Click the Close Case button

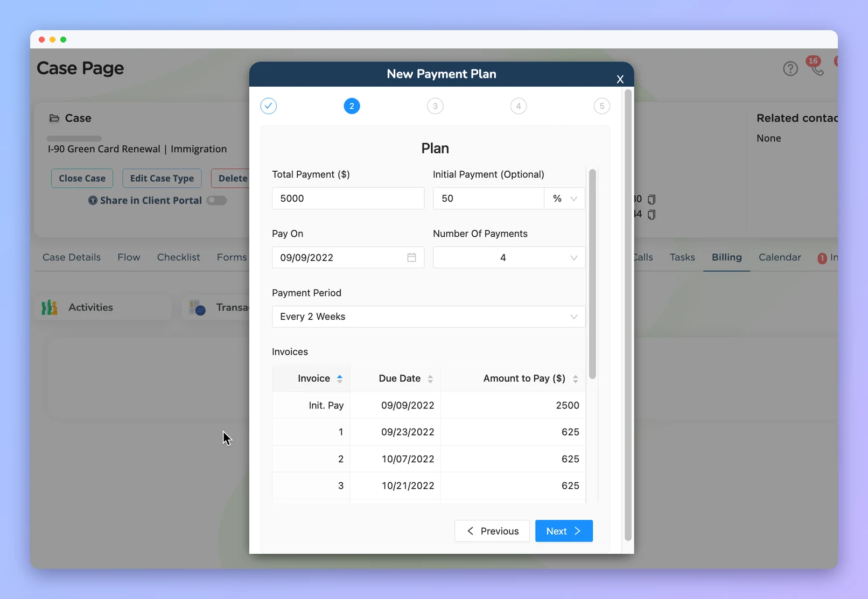tap(82, 178)
